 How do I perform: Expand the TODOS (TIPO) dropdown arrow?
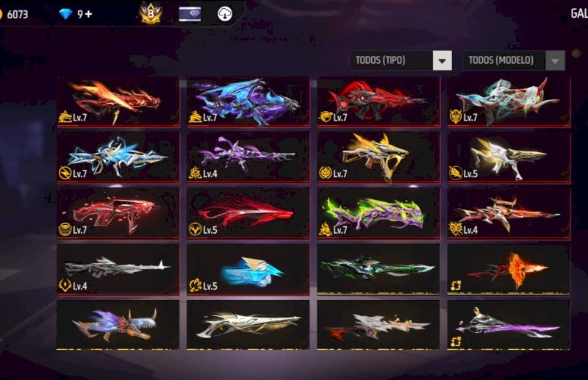pyautogui.click(x=442, y=61)
